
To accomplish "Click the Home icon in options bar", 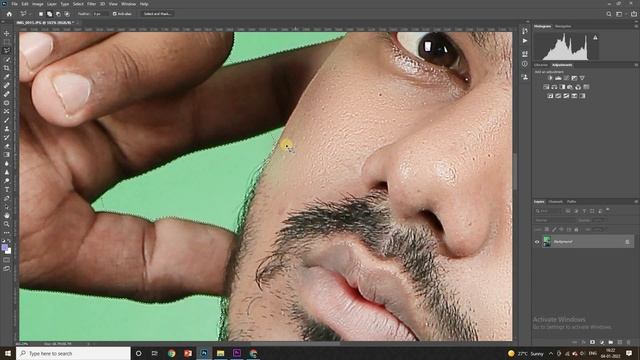I will pos(9,14).
